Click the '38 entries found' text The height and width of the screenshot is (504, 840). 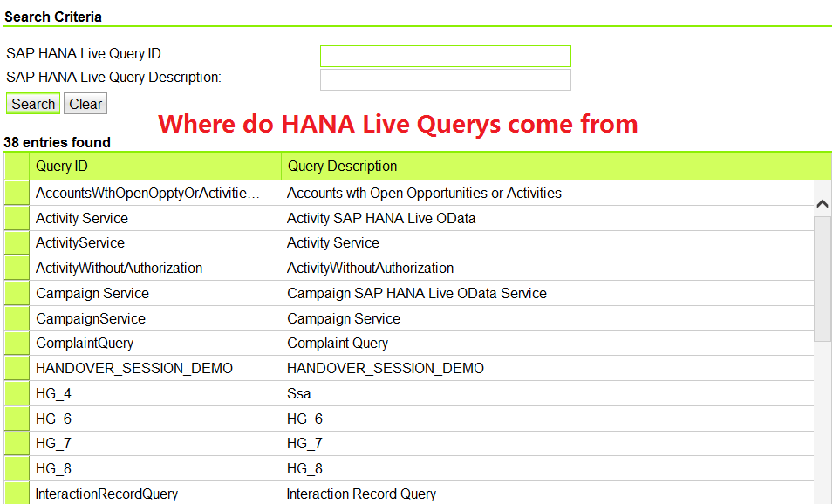pos(57,142)
